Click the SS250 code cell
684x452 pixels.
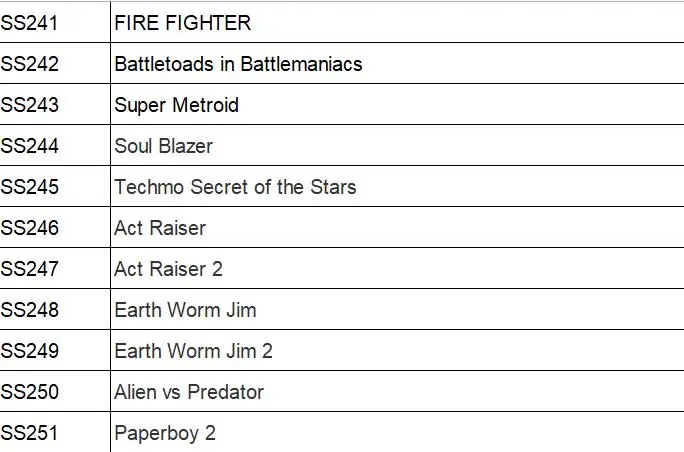coord(30,392)
